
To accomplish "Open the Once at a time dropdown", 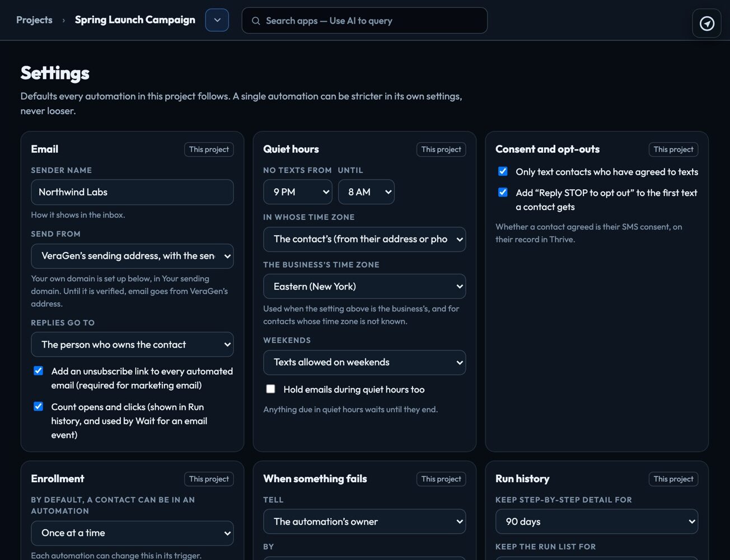I will (x=132, y=533).
